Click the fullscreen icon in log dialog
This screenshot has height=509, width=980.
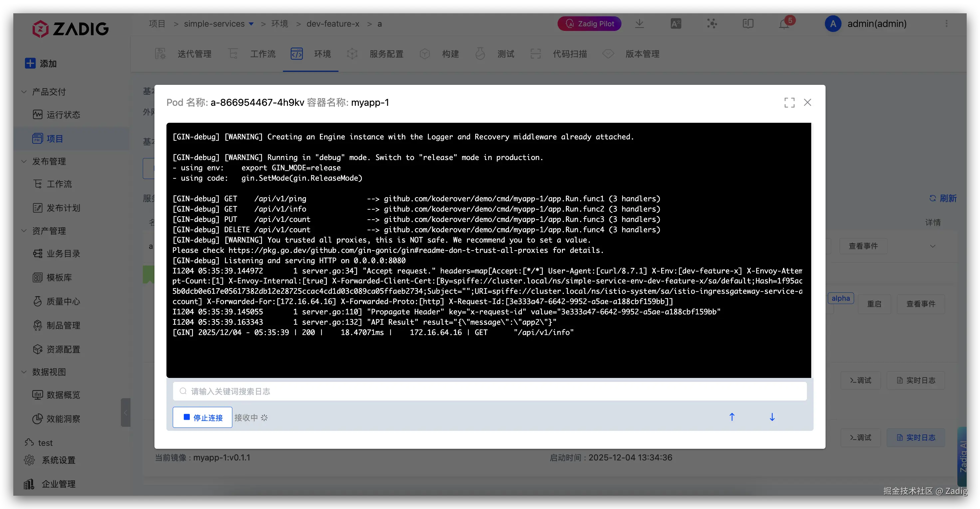click(789, 102)
